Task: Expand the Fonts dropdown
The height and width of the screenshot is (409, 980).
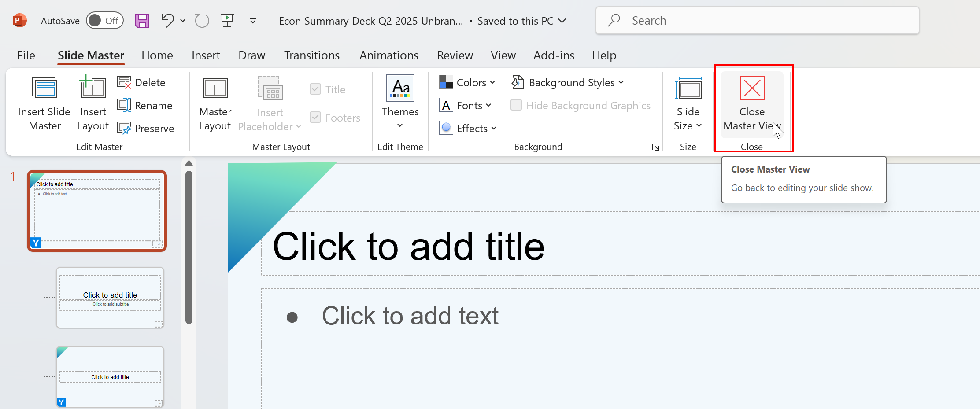Action: (465, 105)
